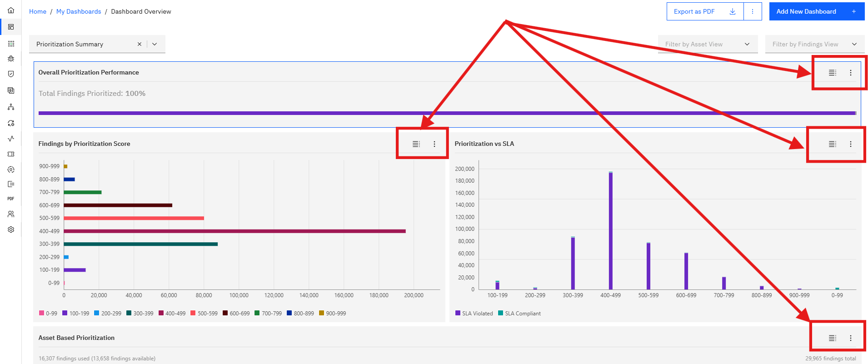
Task: Expand the Prioritization Summary dashboard dropdown
Action: (x=155, y=44)
